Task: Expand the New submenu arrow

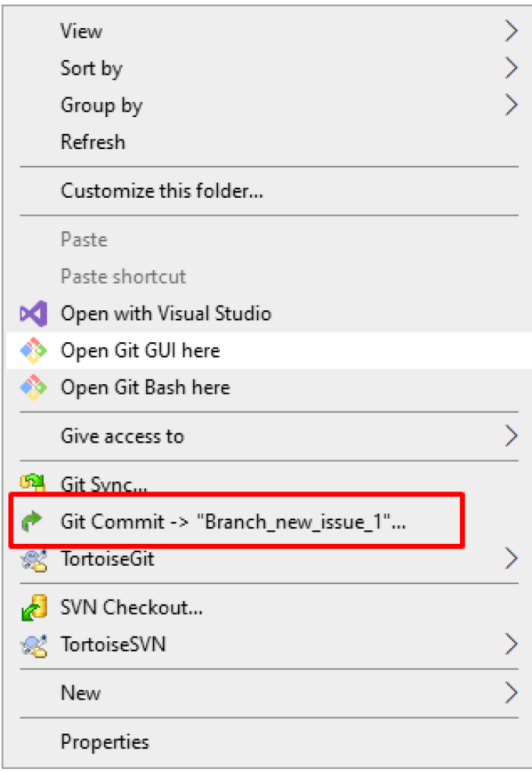Action: [x=511, y=693]
